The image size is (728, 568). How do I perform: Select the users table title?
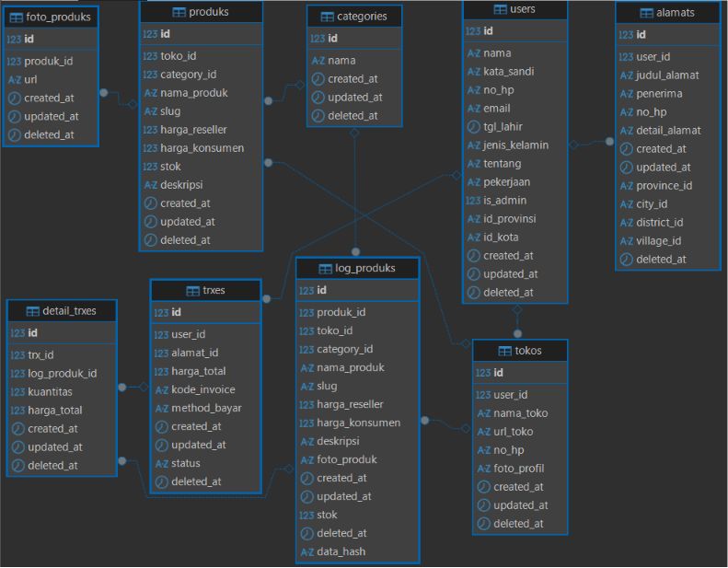point(523,9)
